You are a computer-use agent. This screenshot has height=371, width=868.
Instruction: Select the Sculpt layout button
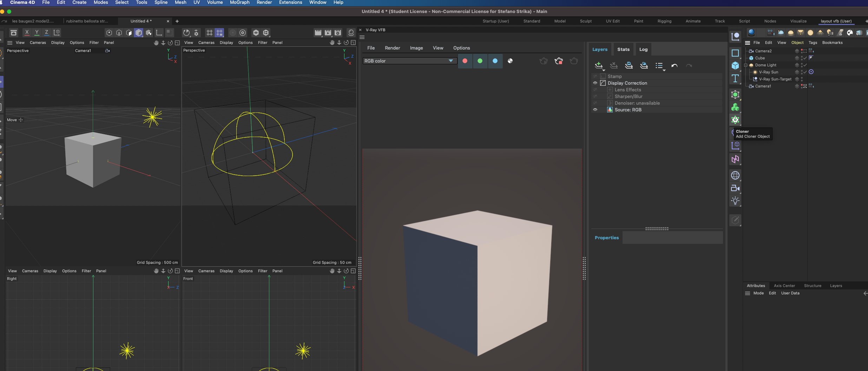click(x=585, y=21)
